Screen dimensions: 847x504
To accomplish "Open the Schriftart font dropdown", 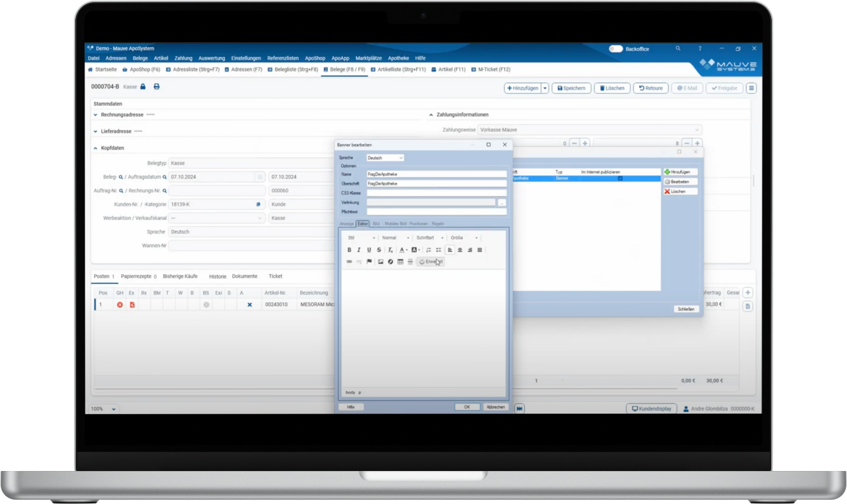I will pos(430,238).
